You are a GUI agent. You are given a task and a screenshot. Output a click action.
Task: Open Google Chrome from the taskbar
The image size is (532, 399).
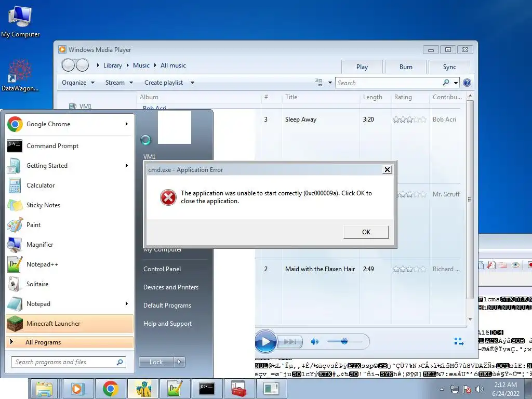tap(110, 389)
